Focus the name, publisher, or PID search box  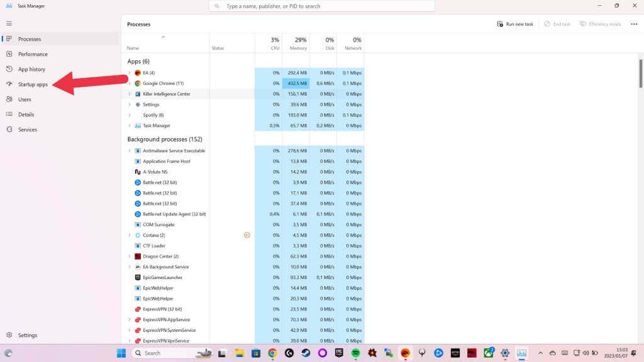point(322,6)
